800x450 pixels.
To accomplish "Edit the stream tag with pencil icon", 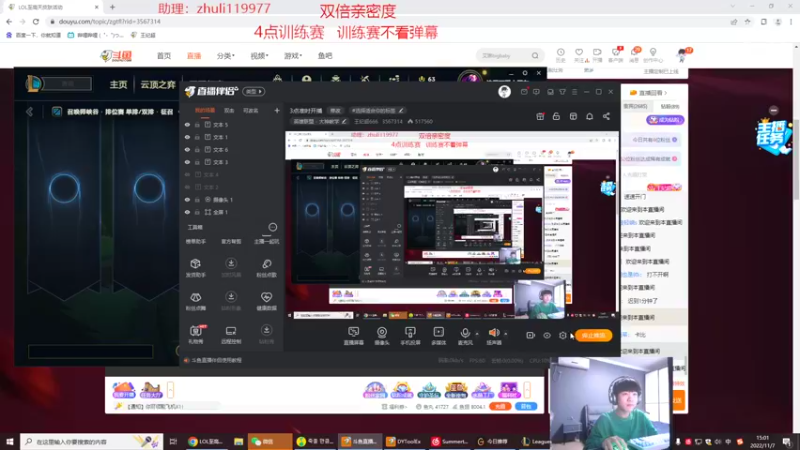I will pos(402,110).
